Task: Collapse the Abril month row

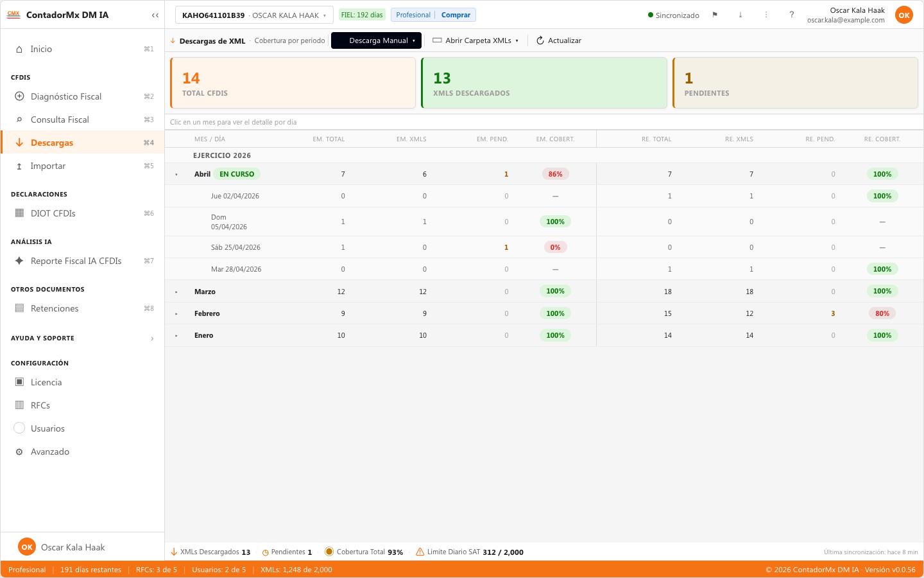Action: click(x=176, y=174)
